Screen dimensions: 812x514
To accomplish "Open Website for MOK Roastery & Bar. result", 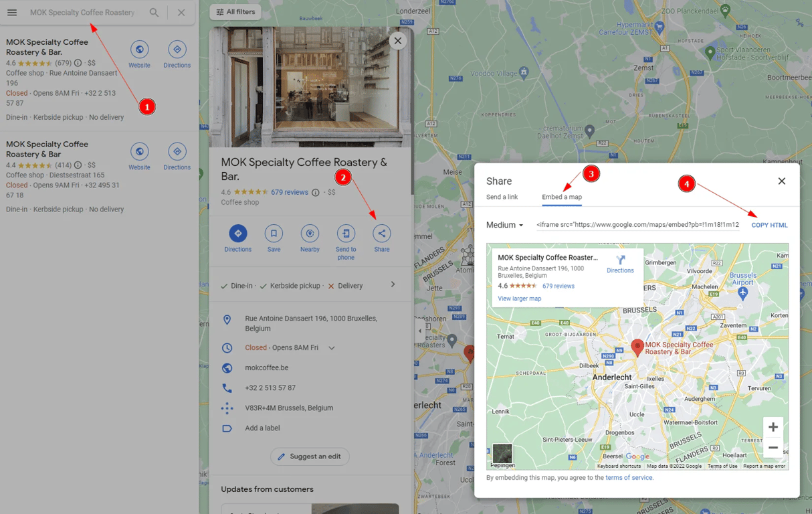I will (139, 54).
